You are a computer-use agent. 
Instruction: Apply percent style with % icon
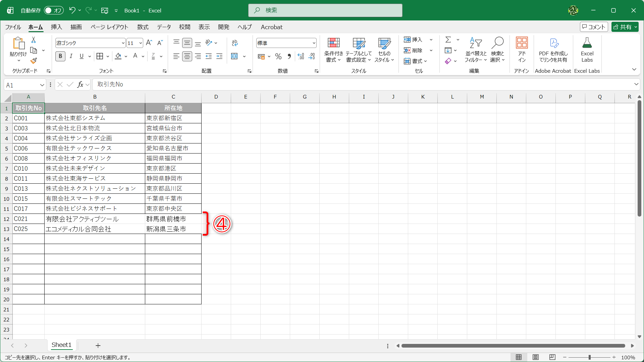click(x=278, y=56)
